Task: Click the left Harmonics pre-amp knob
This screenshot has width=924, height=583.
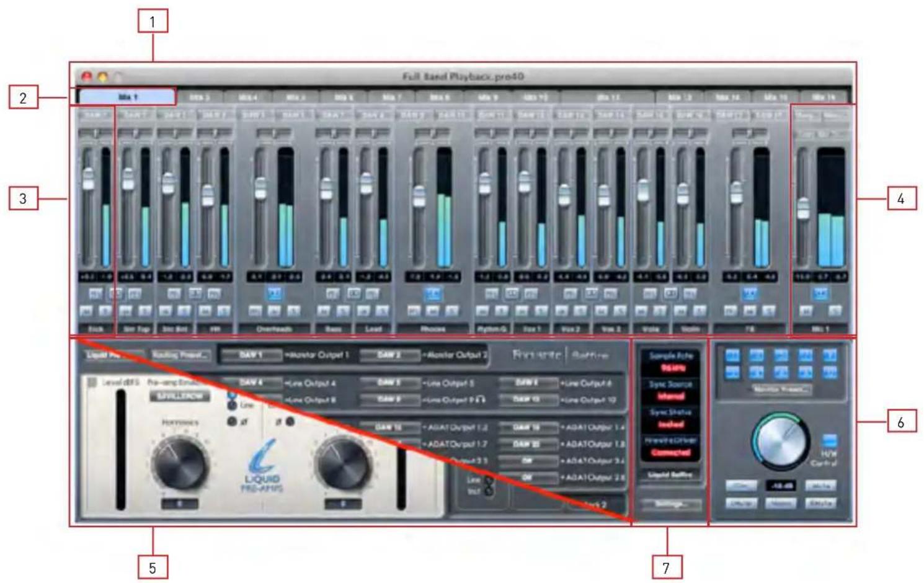Action: point(180,463)
